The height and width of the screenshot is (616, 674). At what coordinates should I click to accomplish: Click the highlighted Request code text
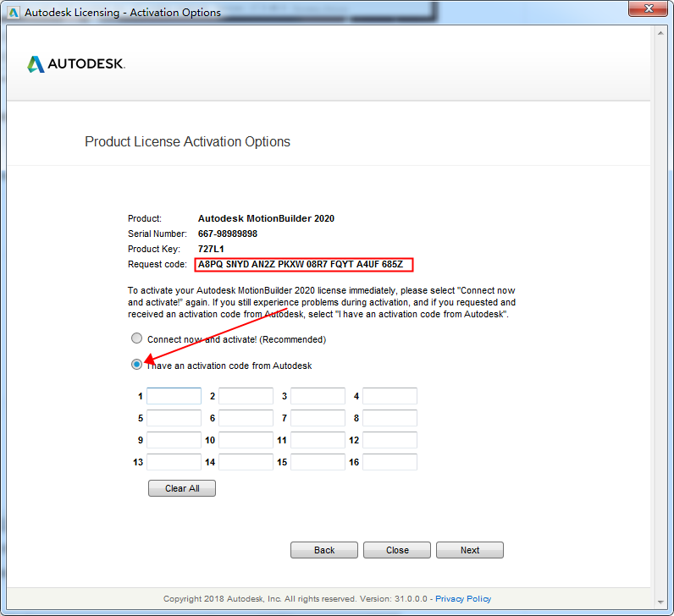(x=303, y=265)
